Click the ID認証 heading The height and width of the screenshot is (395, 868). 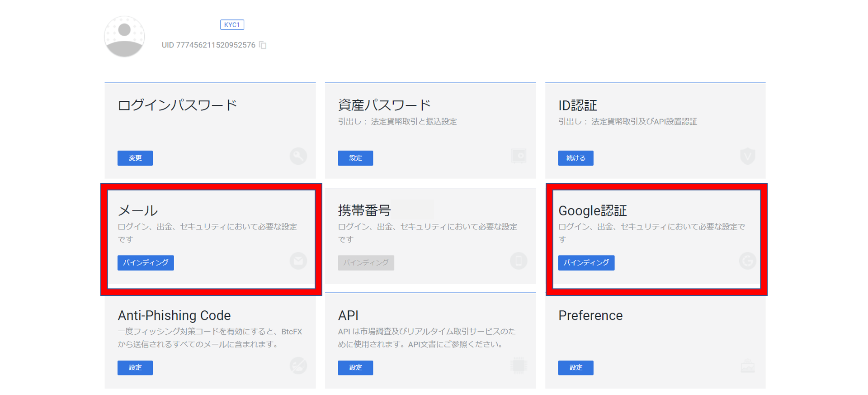(578, 105)
